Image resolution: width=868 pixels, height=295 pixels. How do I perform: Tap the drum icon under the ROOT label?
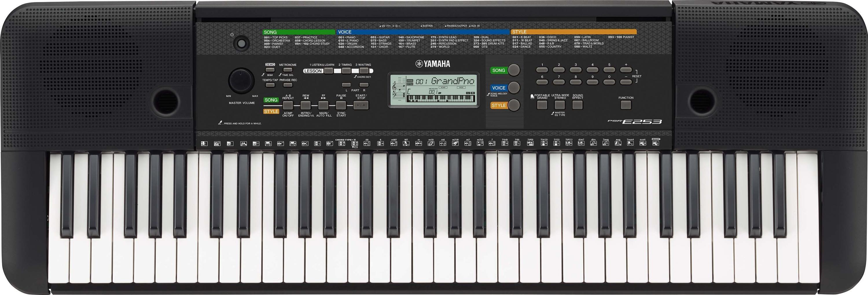[x=655, y=144]
